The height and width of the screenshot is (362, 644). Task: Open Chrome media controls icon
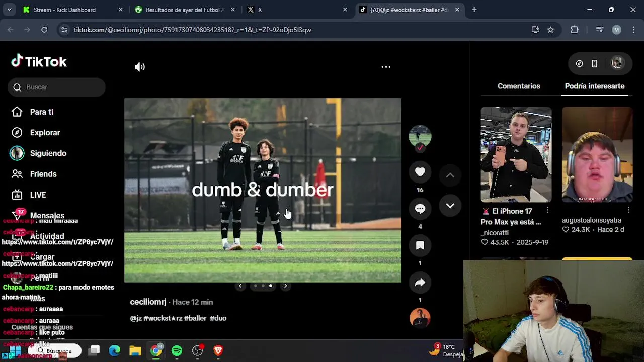point(599,30)
